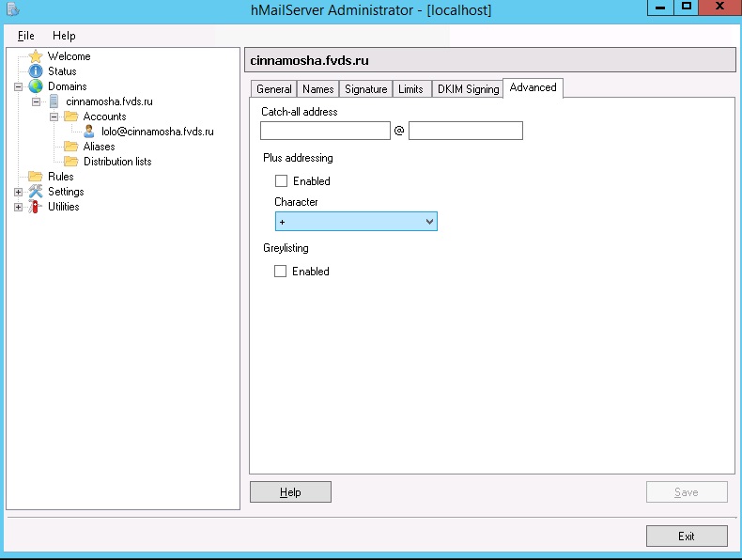Click the Utilities knife icon

(x=35, y=207)
